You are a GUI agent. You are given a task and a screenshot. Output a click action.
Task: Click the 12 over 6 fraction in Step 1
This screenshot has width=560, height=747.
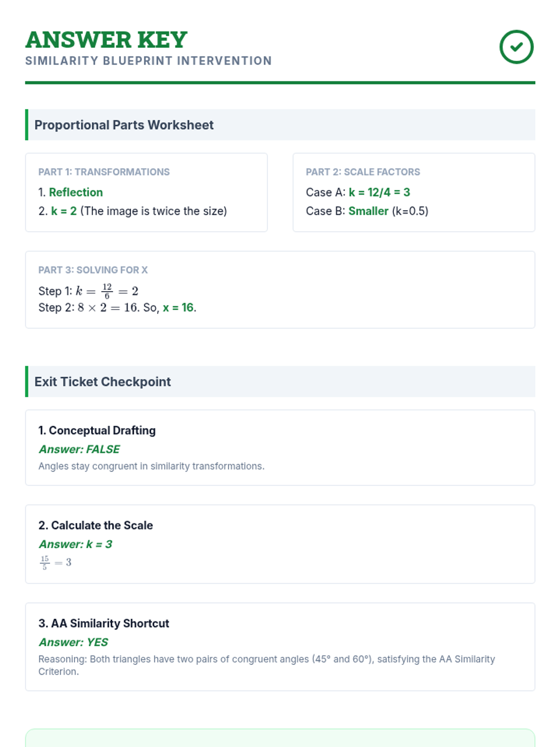(x=107, y=291)
